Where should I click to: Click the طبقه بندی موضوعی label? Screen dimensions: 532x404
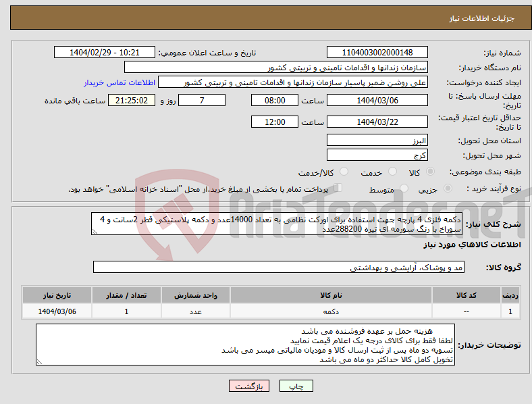click(x=485, y=172)
